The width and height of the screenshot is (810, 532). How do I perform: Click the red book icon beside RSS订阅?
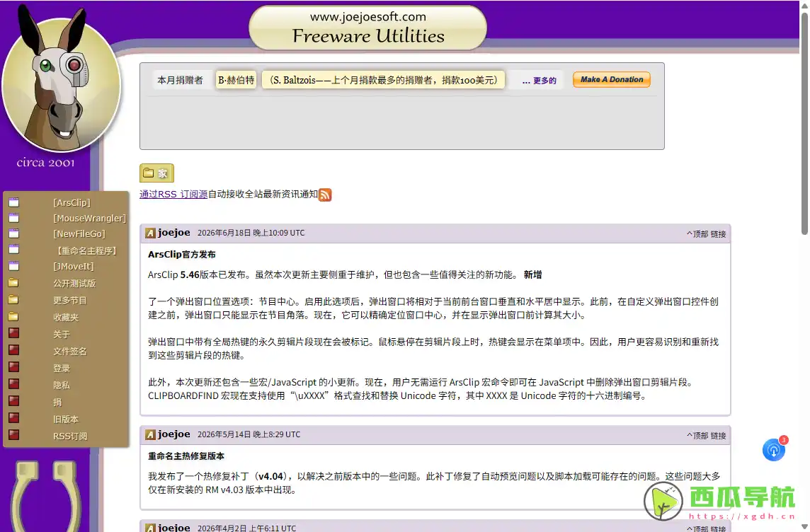point(14,436)
